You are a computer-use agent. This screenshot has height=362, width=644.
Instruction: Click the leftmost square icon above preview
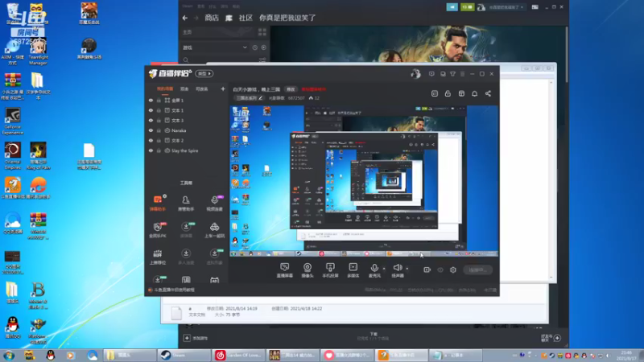tap(435, 93)
